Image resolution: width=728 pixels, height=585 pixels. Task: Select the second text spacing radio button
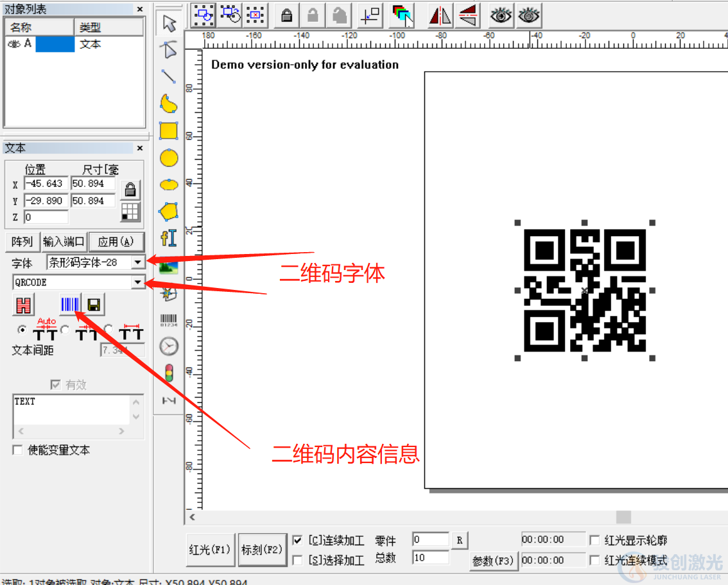tap(65, 330)
